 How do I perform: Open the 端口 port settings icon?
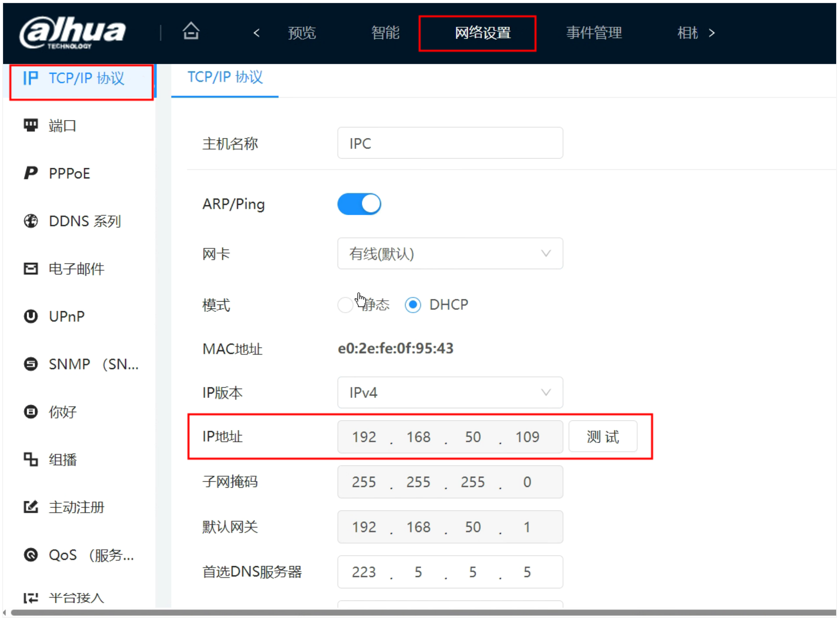[31, 125]
